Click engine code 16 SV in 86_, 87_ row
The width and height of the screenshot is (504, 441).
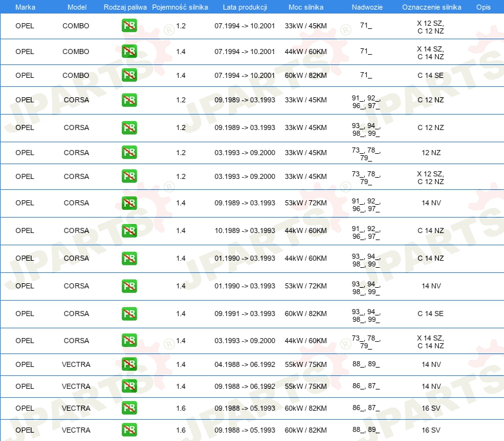click(431, 408)
